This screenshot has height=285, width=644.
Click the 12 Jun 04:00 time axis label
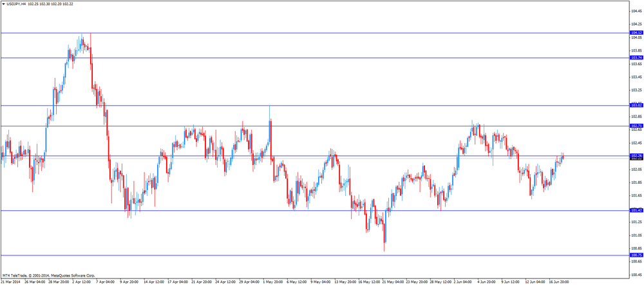click(x=535, y=282)
